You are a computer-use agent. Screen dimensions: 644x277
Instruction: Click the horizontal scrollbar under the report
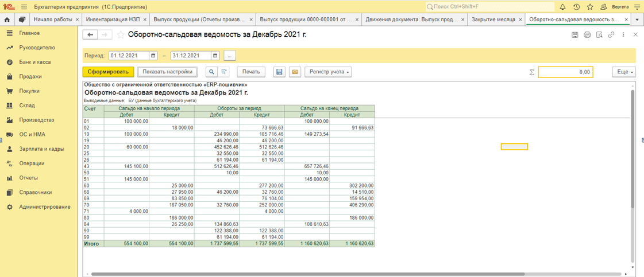coord(308,274)
